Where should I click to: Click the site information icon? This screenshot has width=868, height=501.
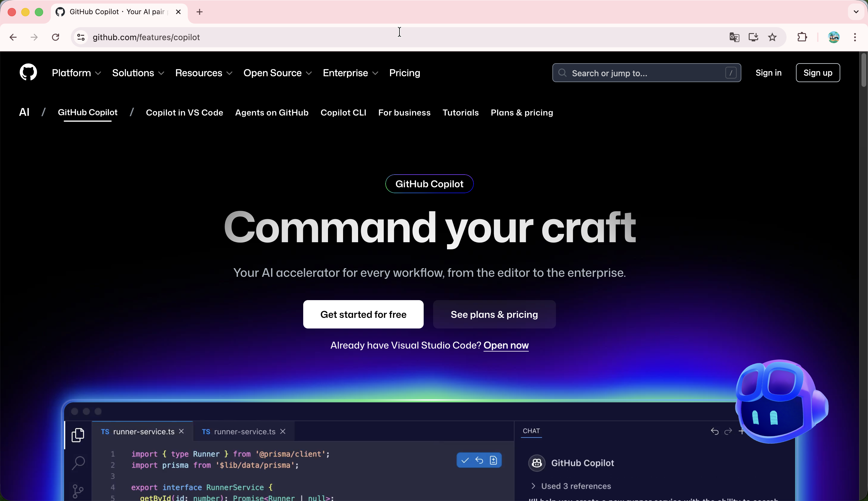coord(81,37)
